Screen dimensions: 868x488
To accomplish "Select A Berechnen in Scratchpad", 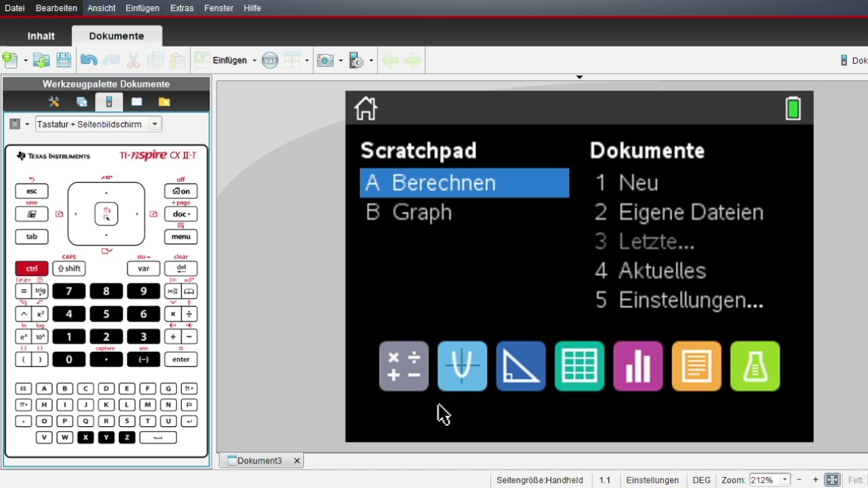I will pos(465,183).
